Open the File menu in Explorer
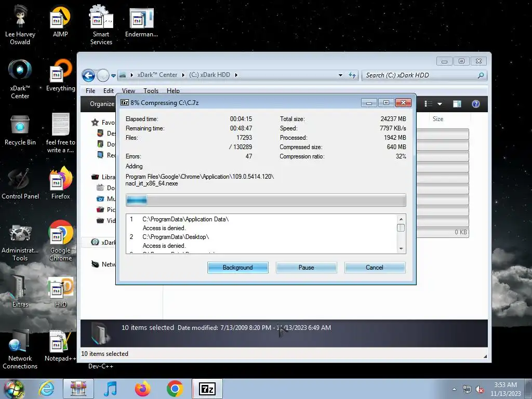Image resolution: width=532 pixels, height=399 pixels. (90, 90)
